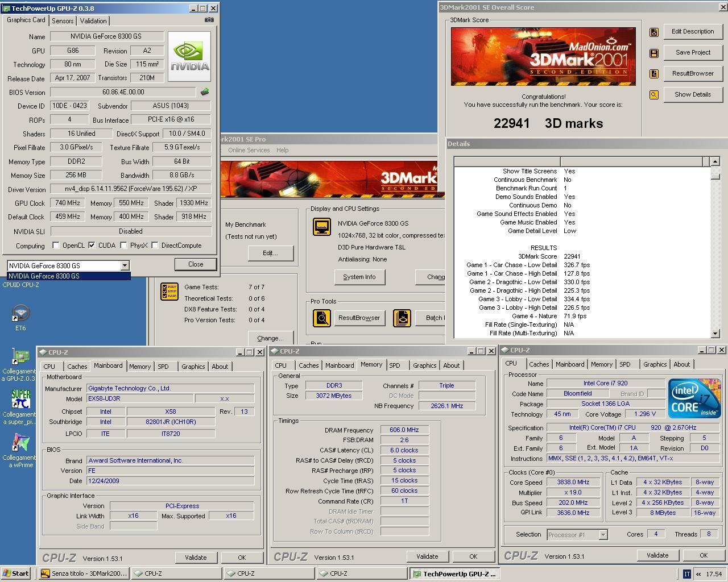Click the DRAM Frequency 606.0 MHz field

pos(404,430)
